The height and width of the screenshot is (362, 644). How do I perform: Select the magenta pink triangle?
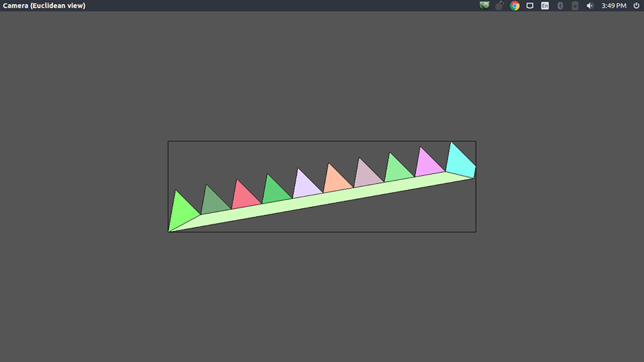(x=427, y=164)
